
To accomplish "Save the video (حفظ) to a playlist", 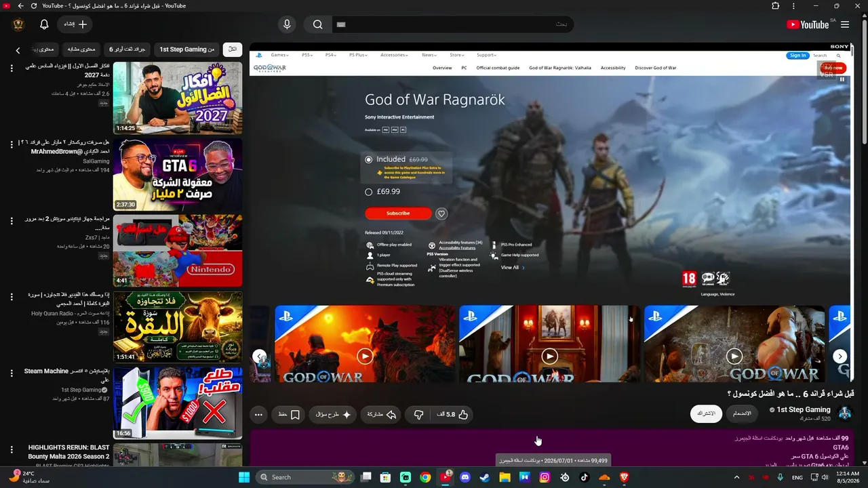I will (x=290, y=414).
